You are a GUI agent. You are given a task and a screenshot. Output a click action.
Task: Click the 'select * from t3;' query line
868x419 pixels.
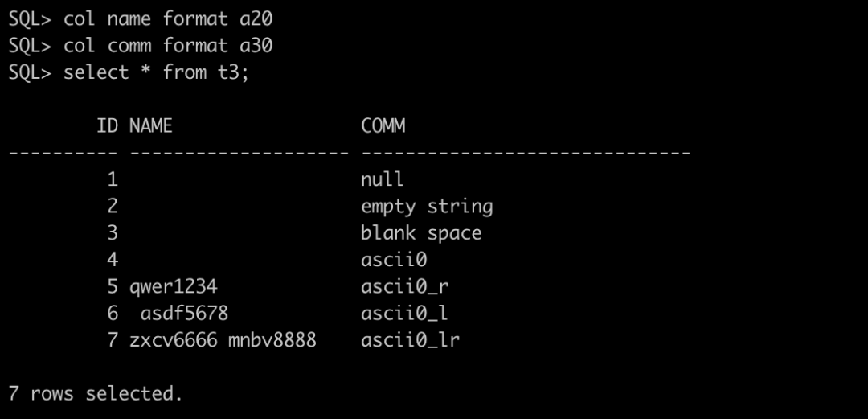click(x=129, y=72)
